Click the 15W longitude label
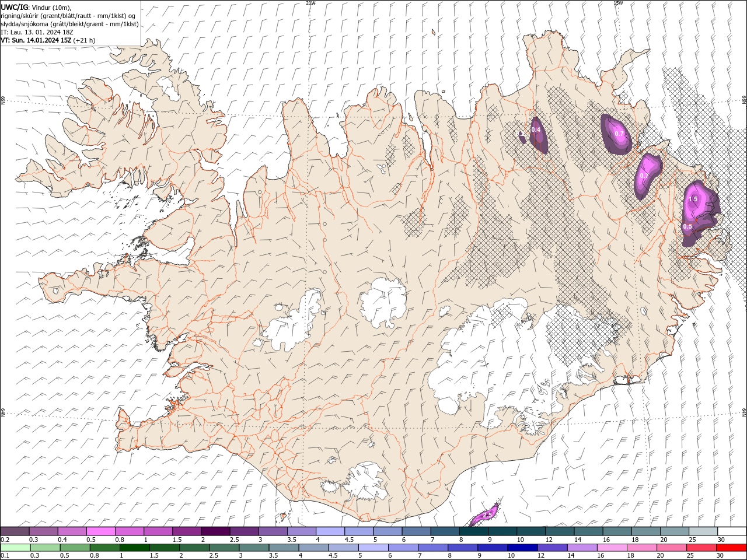Viewport: 747px width, 560px height. point(618,3)
